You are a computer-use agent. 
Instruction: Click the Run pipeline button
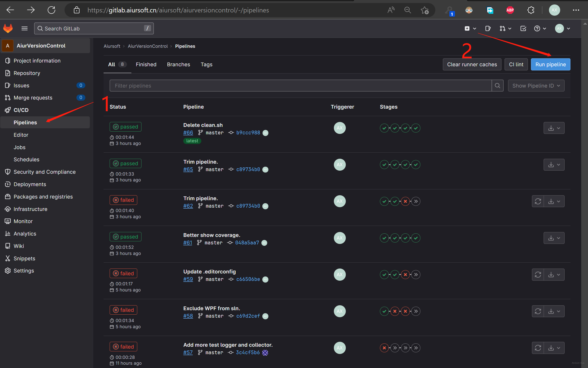click(550, 65)
